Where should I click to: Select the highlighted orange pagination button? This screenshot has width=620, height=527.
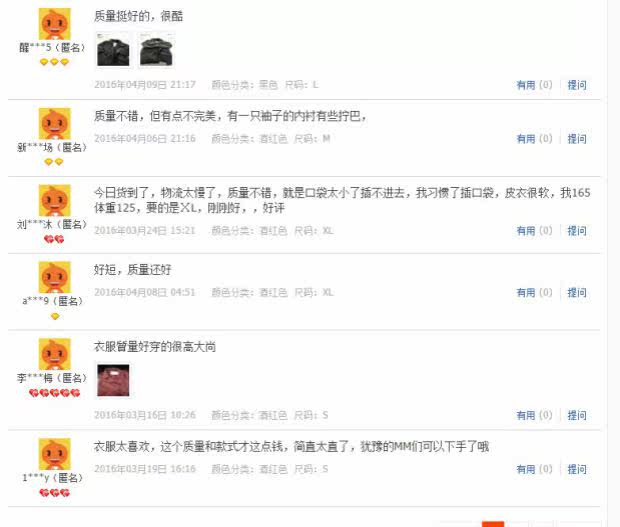493,524
